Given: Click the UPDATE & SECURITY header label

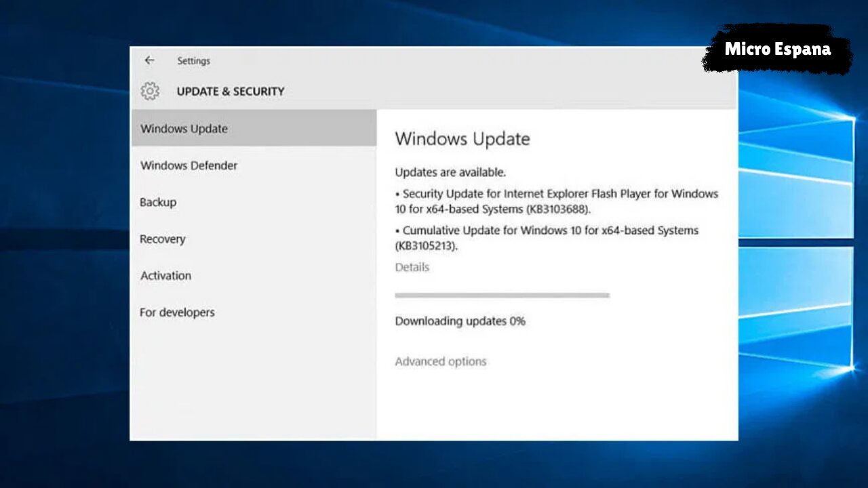Looking at the screenshot, I should 231,91.
